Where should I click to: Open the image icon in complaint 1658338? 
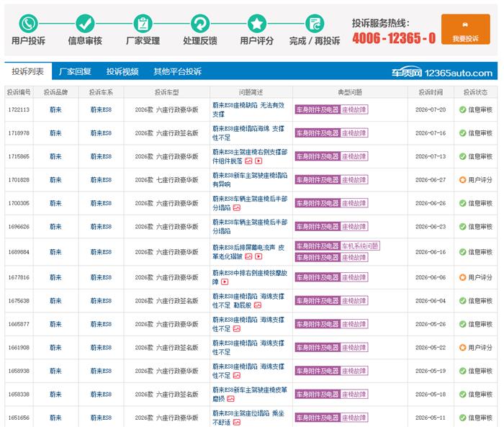pos(231,399)
